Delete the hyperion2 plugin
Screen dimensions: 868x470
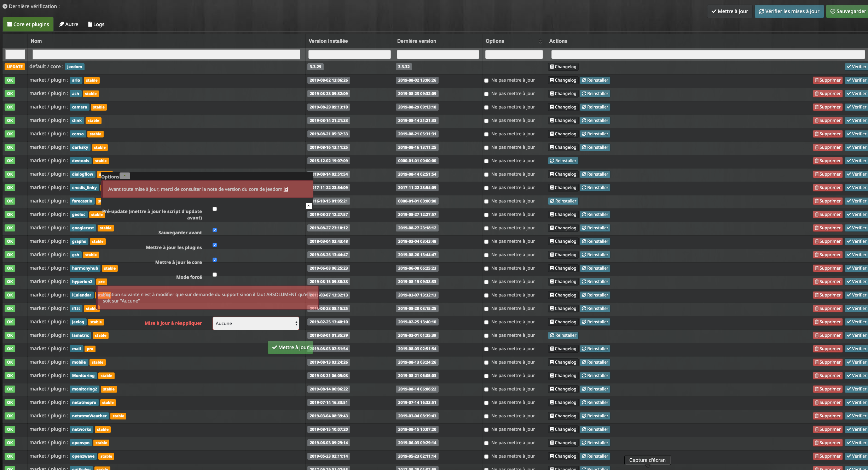[828, 282]
